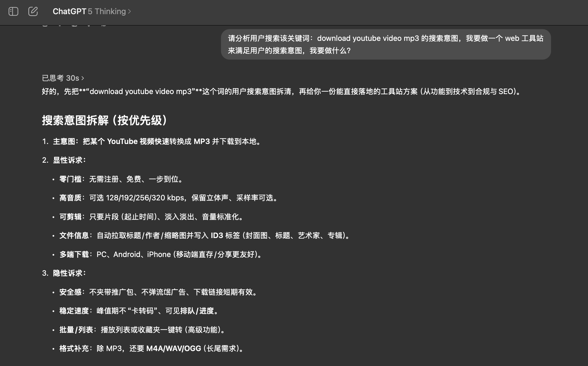588x366 pixels.
Task: Click the "隐性诉求" list item
Action: pos(69,273)
